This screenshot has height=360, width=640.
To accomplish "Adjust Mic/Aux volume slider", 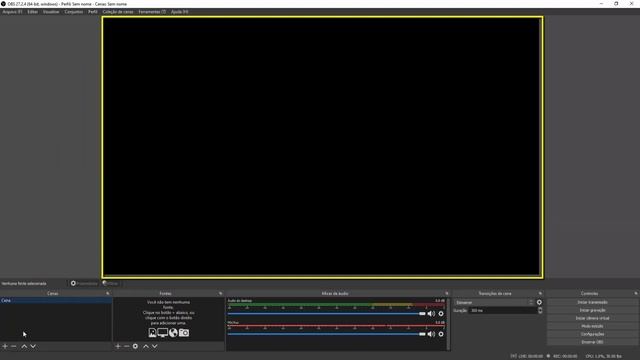I will [x=327, y=334].
